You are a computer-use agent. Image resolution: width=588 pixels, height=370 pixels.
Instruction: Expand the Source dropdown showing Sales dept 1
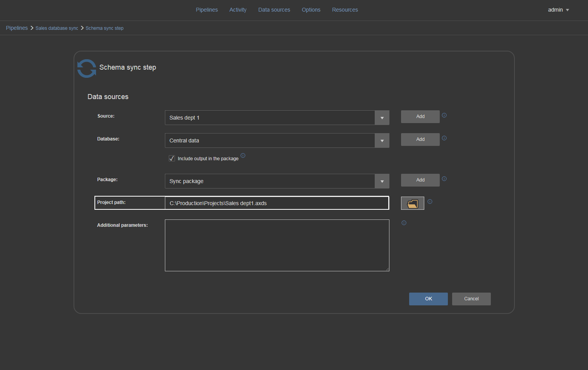click(x=382, y=118)
